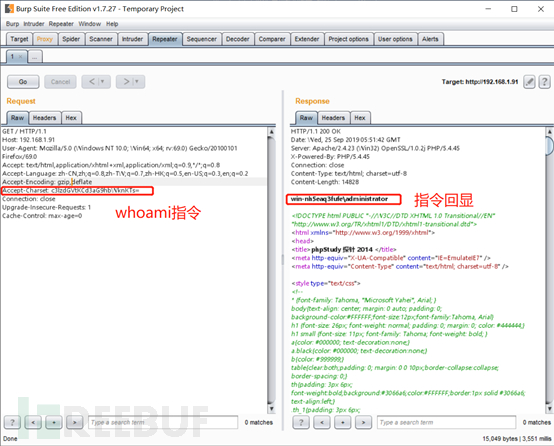Click the Cancel button
This screenshot has width=554, height=446.
[x=60, y=82]
